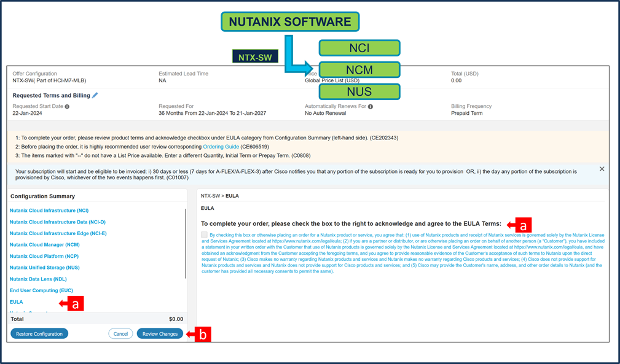The width and height of the screenshot is (620, 364).
Task: Click Total (USD) value 0.00
Action: pos(457,80)
